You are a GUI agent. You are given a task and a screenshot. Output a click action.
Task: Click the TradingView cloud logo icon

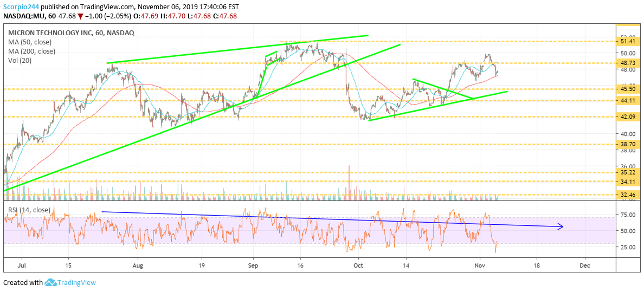pyautogui.click(x=50, y=283)
